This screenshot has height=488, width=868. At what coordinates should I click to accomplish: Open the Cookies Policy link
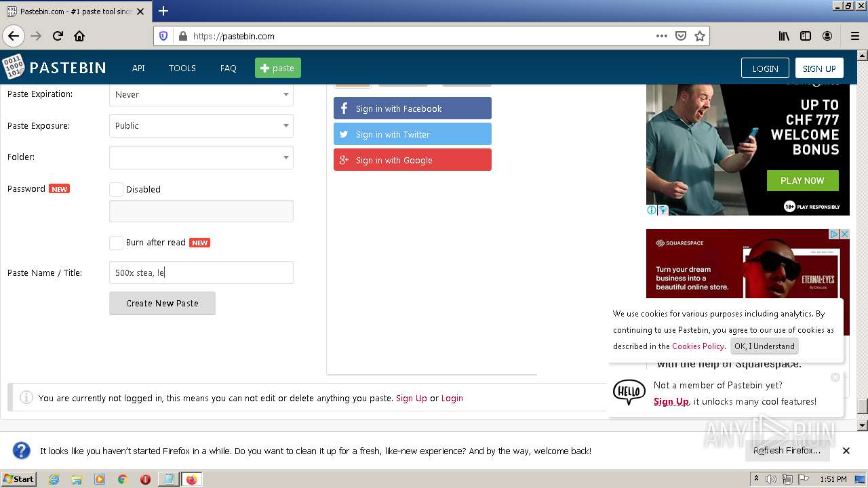(698, 346)
